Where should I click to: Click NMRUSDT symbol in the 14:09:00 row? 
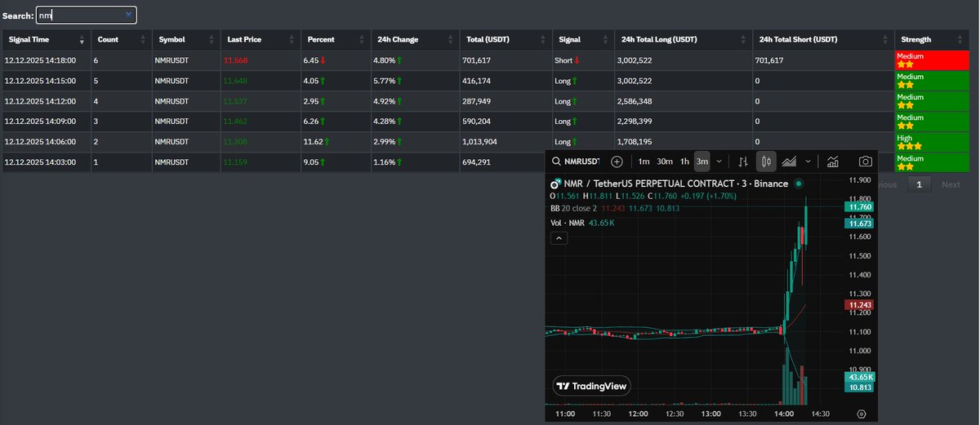click(x=173, y=122)
